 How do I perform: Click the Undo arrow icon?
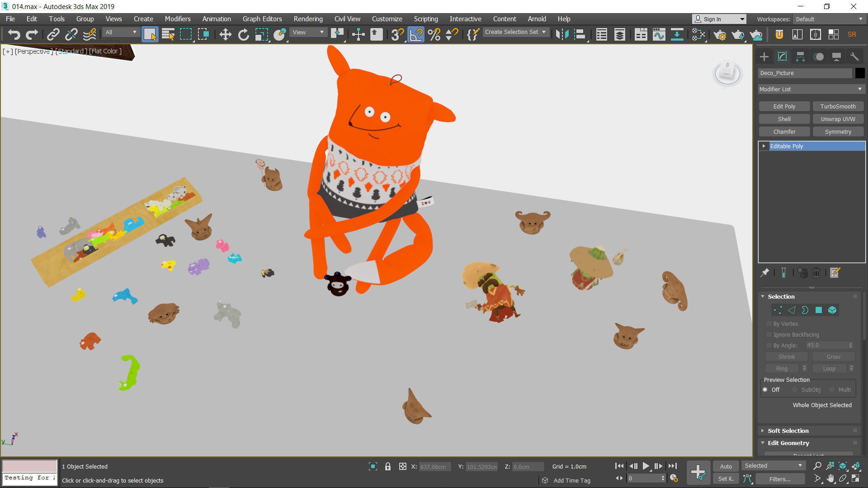(14, 34)
